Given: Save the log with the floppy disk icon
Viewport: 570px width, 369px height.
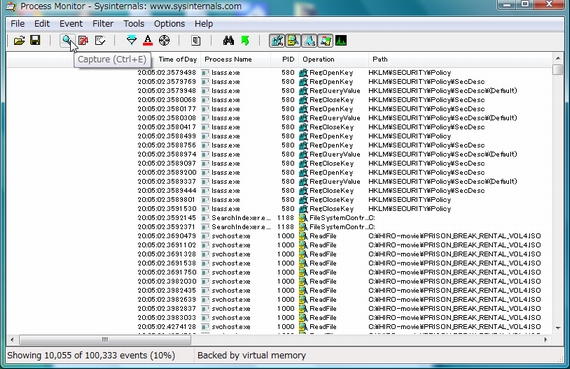Looking at the screenshot, I should tap(35, 40).
